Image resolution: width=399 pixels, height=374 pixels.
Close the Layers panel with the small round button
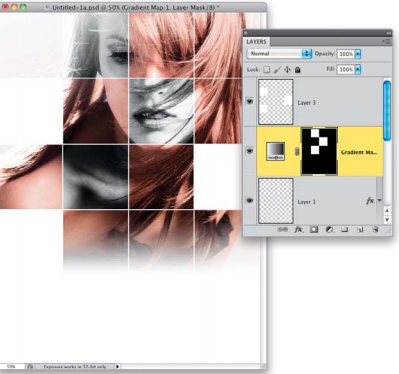coord(246,33)
